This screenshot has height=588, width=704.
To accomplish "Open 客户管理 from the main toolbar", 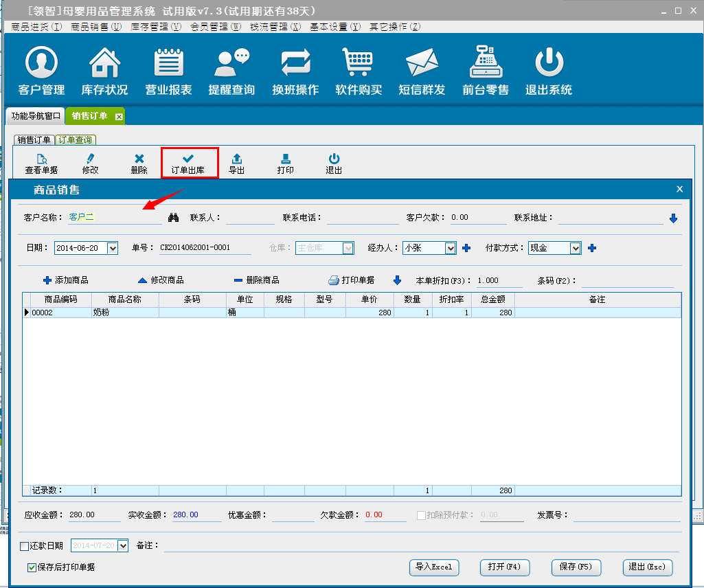I will click(x=41, y=71).
